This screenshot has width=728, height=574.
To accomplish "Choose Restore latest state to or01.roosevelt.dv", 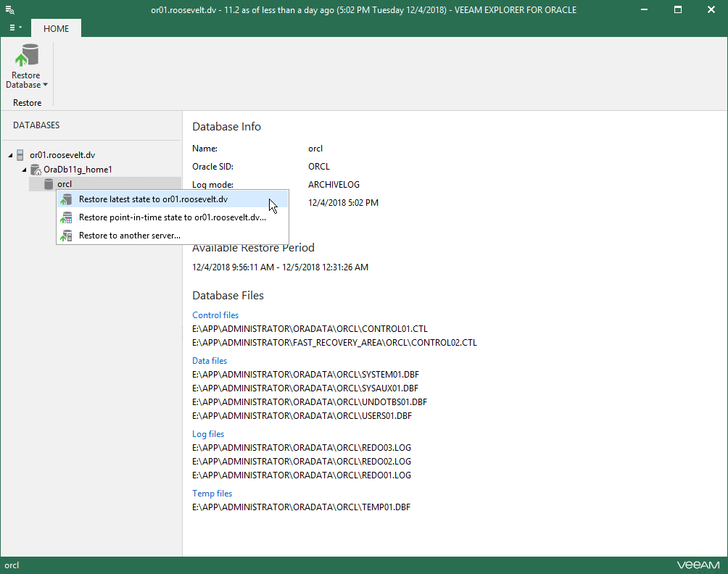I will pos(173,199).
